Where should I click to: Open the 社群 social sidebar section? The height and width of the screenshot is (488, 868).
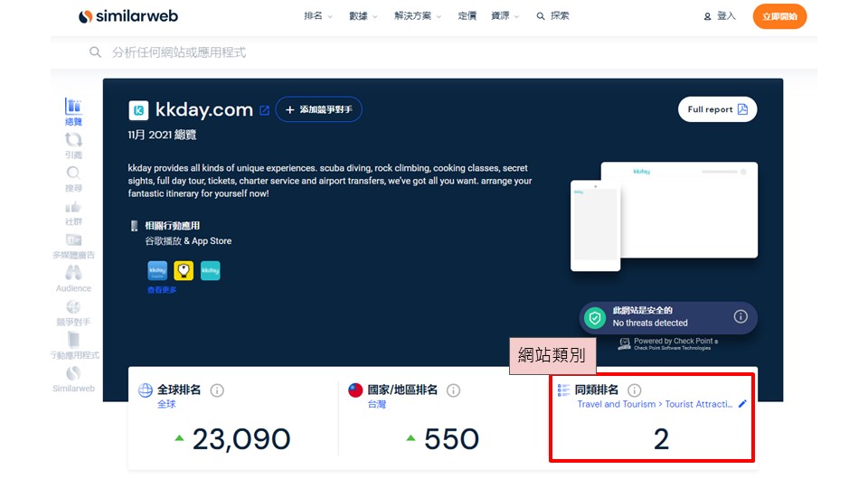click(73, 213)
